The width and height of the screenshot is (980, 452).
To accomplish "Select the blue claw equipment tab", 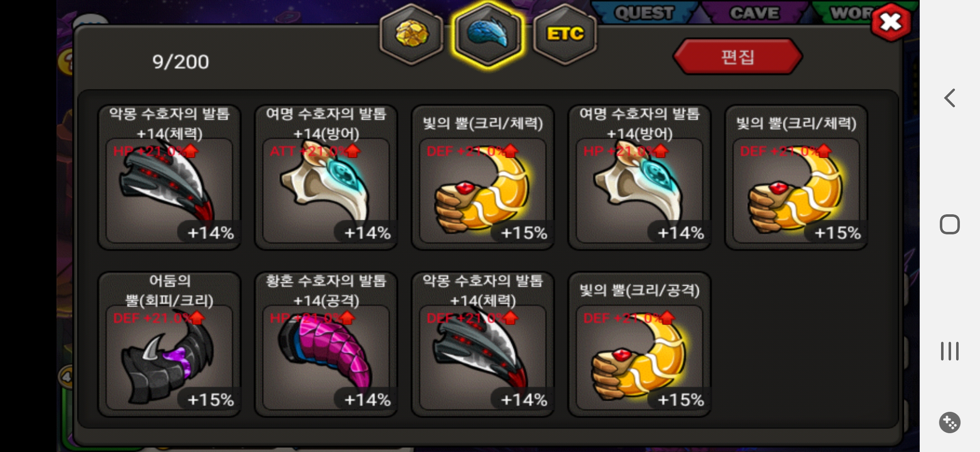I will pyautogui.click(x=488, y=34).
